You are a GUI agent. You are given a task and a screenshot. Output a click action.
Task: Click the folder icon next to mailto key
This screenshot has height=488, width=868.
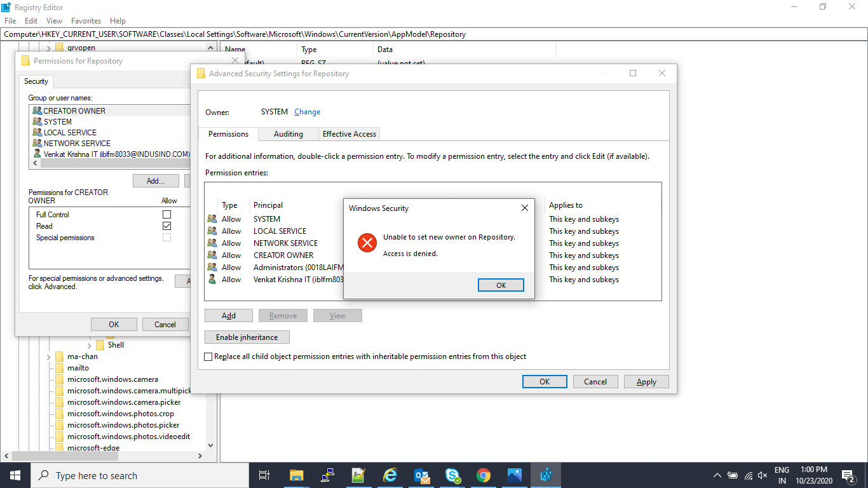click(x=60, y=368)
